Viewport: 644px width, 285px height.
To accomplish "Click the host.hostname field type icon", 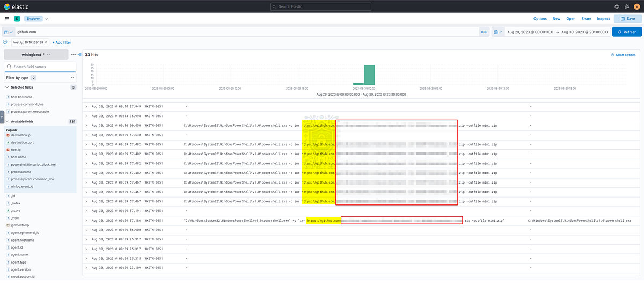I will 8,97.
